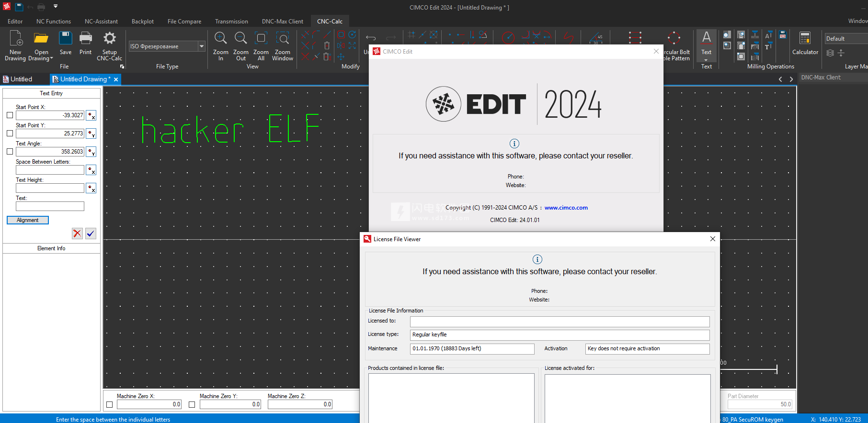The image size is (868, 423).
Task: Expand the File group dialog launcher
Action: tap(122, 67)
